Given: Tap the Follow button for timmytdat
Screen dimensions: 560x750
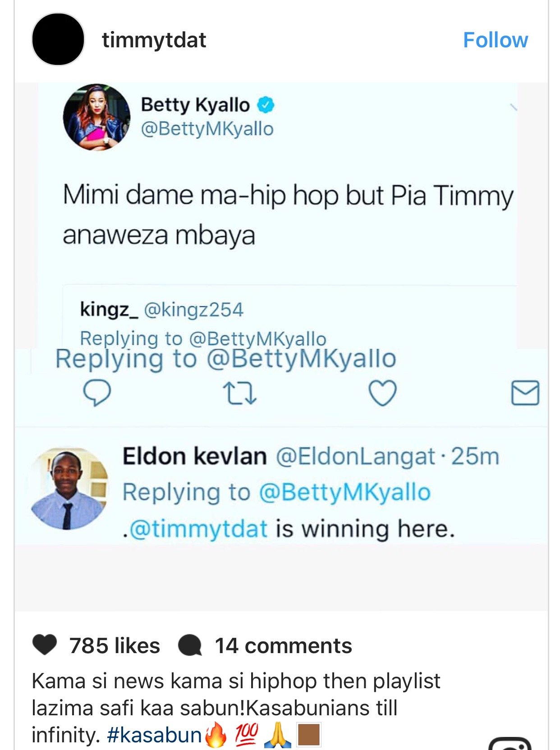Looking at the screenshot, I should point(495,40).
